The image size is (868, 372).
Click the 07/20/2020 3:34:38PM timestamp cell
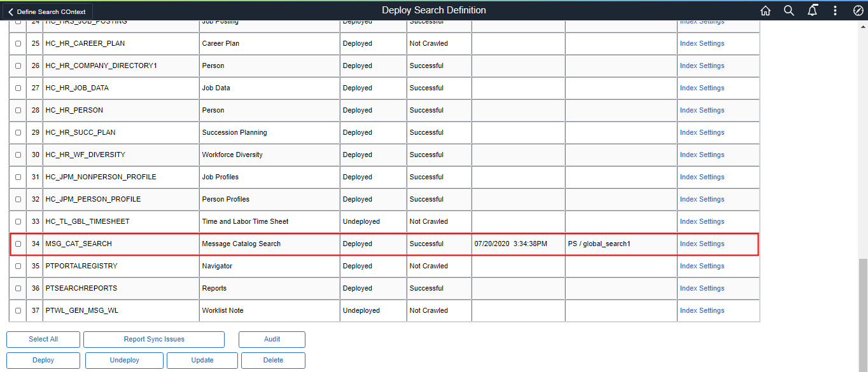pyautogui.click(x=518, y=244)
